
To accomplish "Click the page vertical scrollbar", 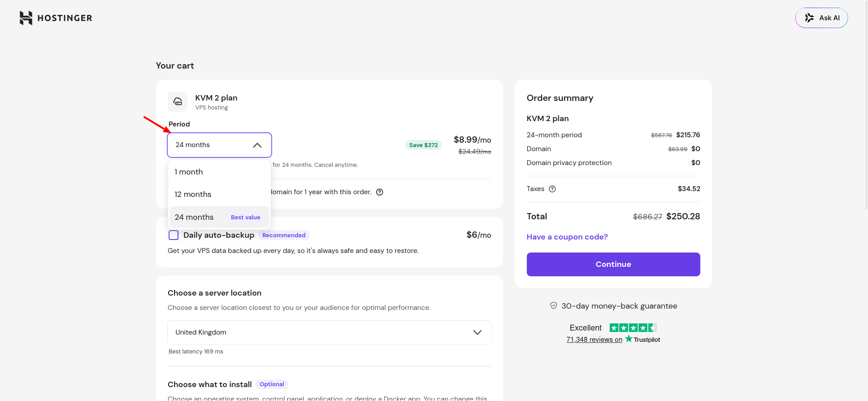I will [866, 105].
